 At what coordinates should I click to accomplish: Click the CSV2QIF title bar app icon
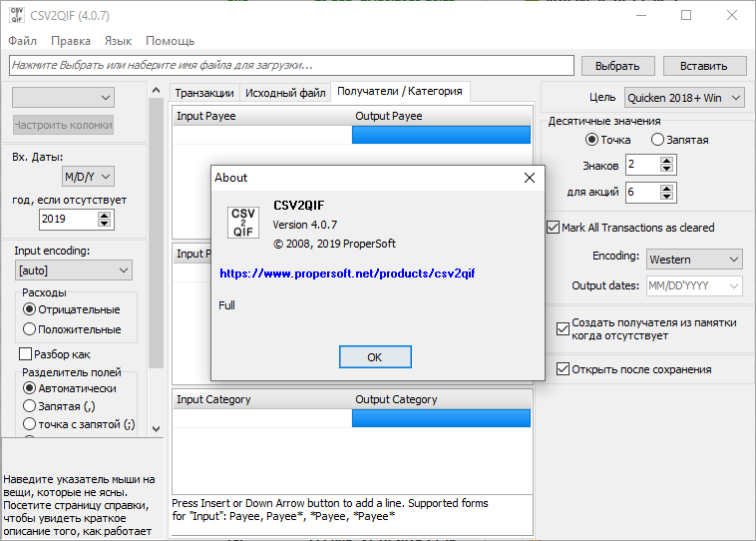coord(16,15)
